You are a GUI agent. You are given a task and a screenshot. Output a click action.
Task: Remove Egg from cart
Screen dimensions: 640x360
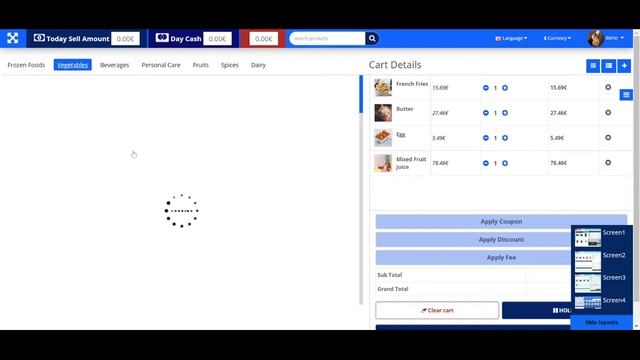[x=608, y=138]
